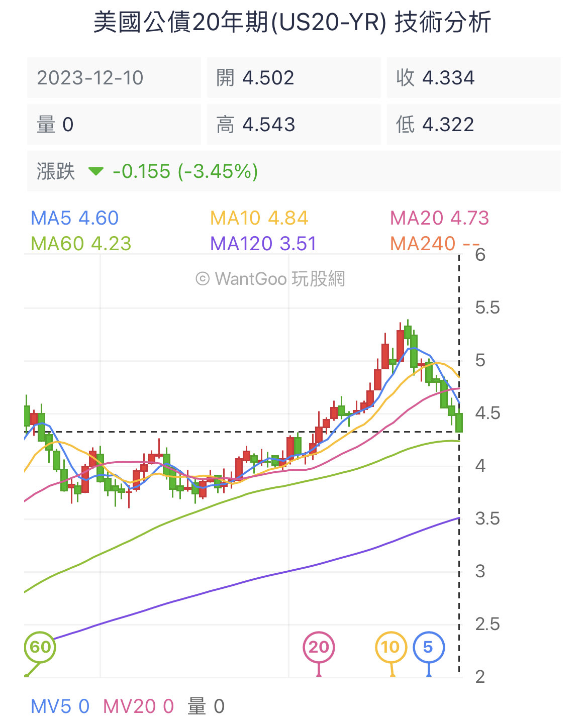Click the 2.5 y-axis label
588x728 pixels.
tap(487, 624)
